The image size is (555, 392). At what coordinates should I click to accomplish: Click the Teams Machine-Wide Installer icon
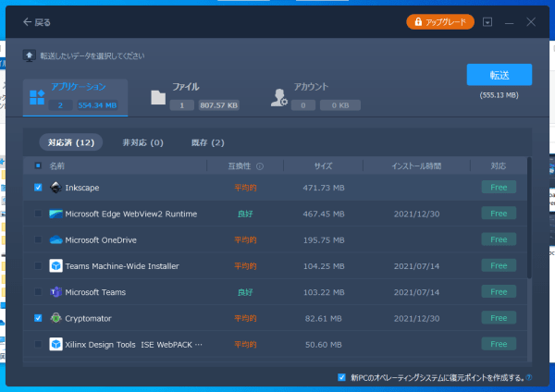coord(55,265)
